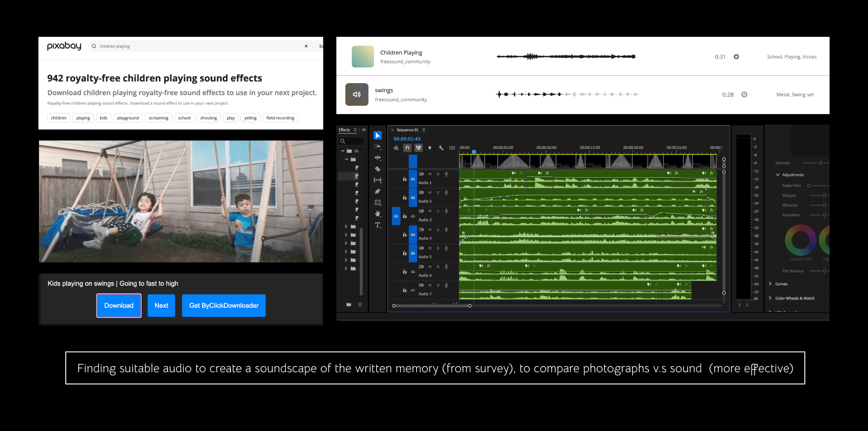Select the Ripple Edit tool
The image size is (868, 431).
(x=377, y=158)
